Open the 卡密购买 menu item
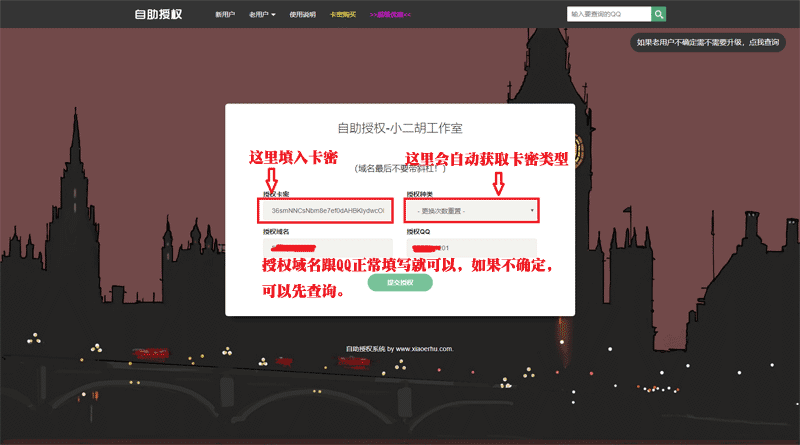800x445 pixels. (343, 14)
